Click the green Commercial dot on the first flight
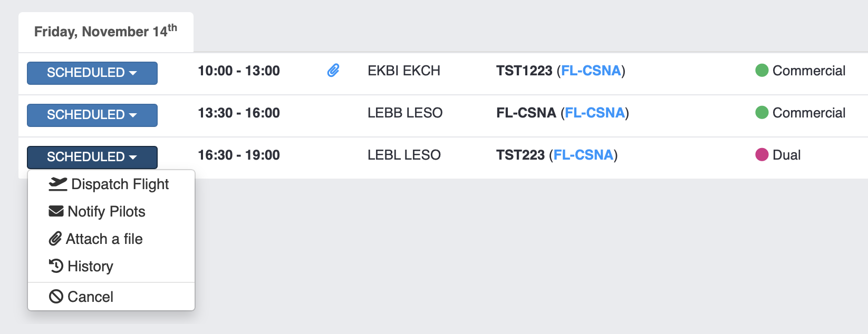The width and height of the screenshot is (868, 334). pyautogui.click(x=761, y=70)
